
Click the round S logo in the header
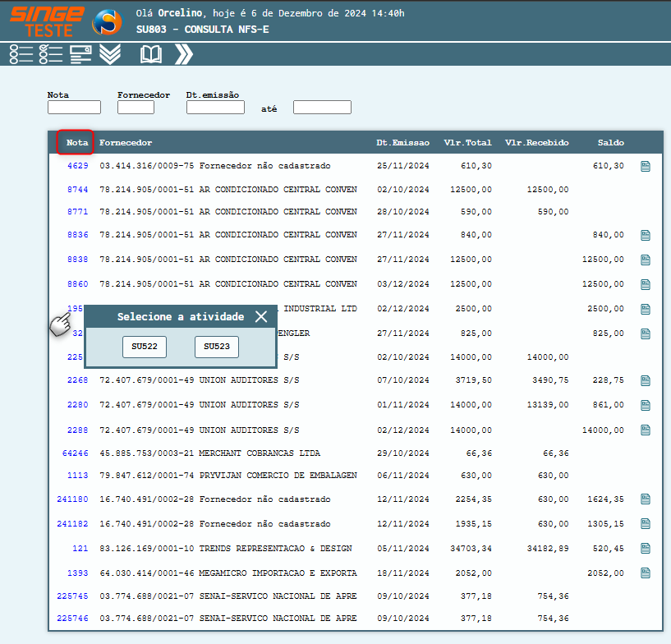click(107, 22)
